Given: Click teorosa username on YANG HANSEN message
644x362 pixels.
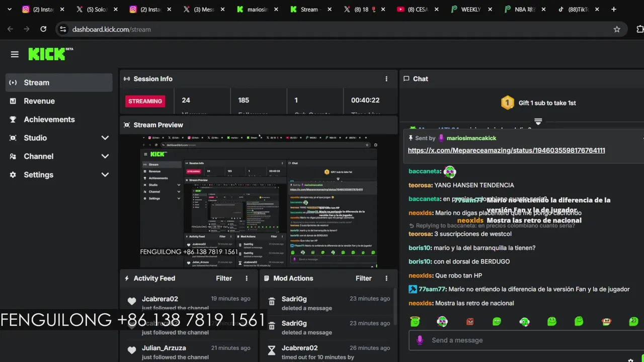Looking at the screenshot, I should click(x=420, y=185).
